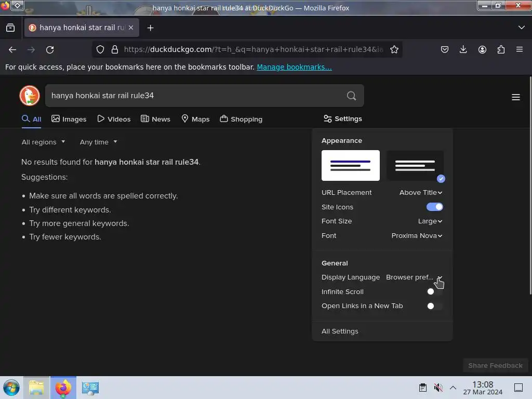Switch to Videos tab
This screenshot has height=399, width=532.
click(114, 119)
